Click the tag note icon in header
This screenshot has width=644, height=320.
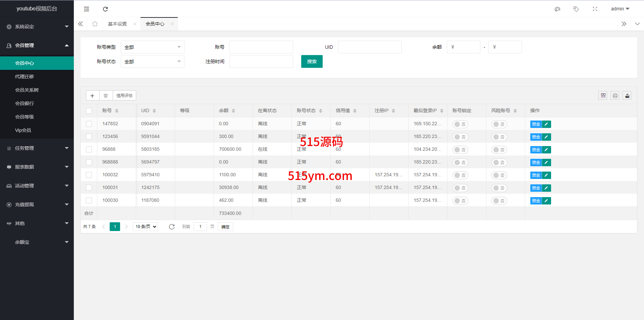(x=576, y=9)
